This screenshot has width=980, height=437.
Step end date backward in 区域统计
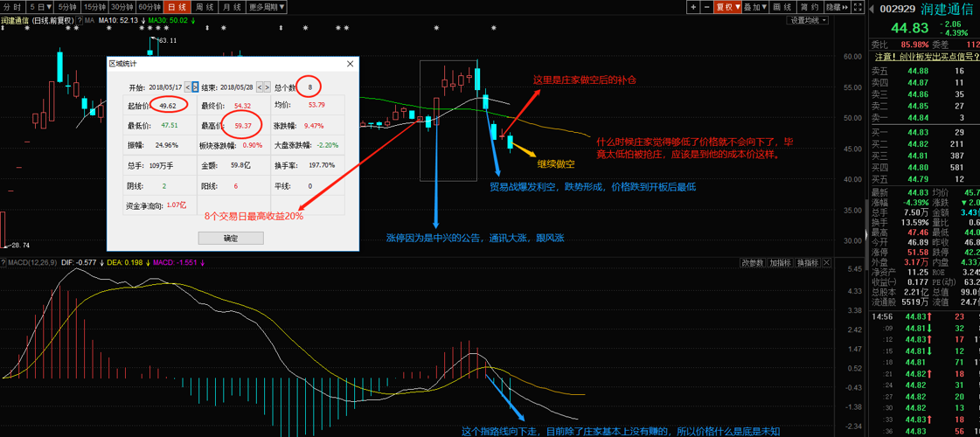pyautogui.click(x=260, y=87)
